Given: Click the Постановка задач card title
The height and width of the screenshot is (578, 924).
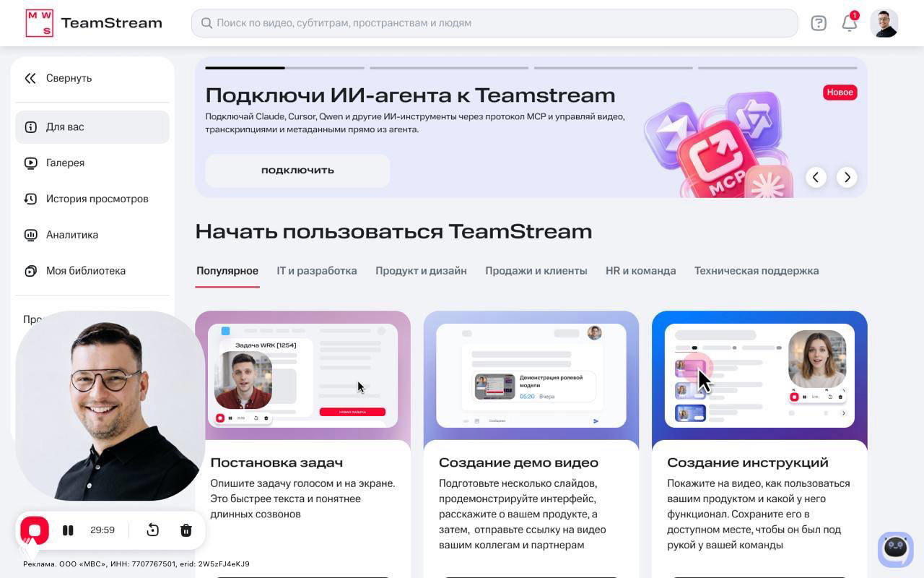Looking at the screenshot, I should click(276, 462).
